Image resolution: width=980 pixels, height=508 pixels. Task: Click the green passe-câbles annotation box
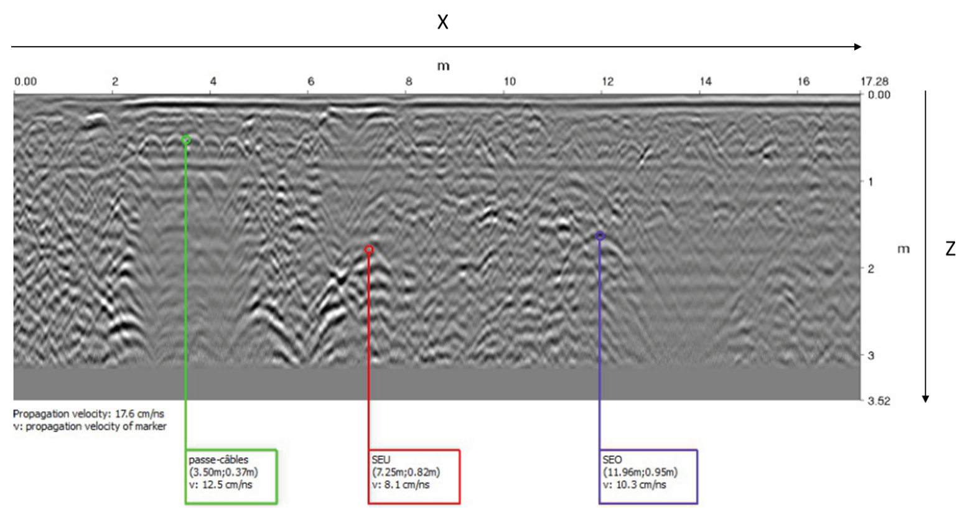click(x=231, y=476)
